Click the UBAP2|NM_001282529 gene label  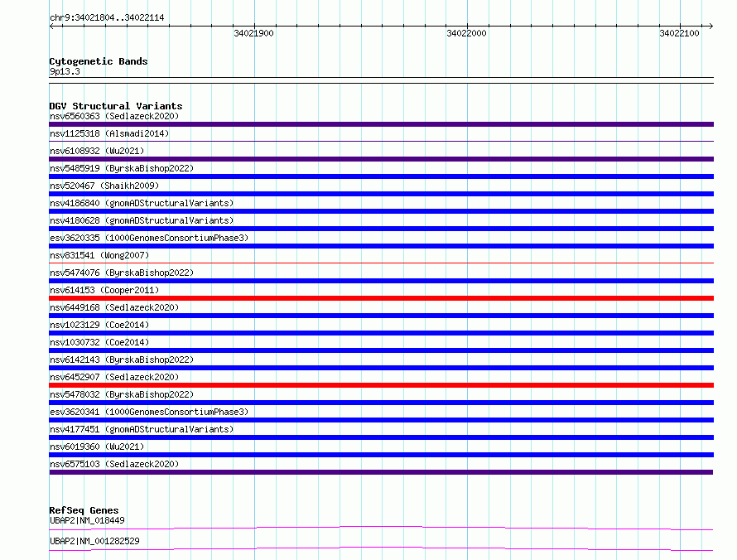(94, 541)
